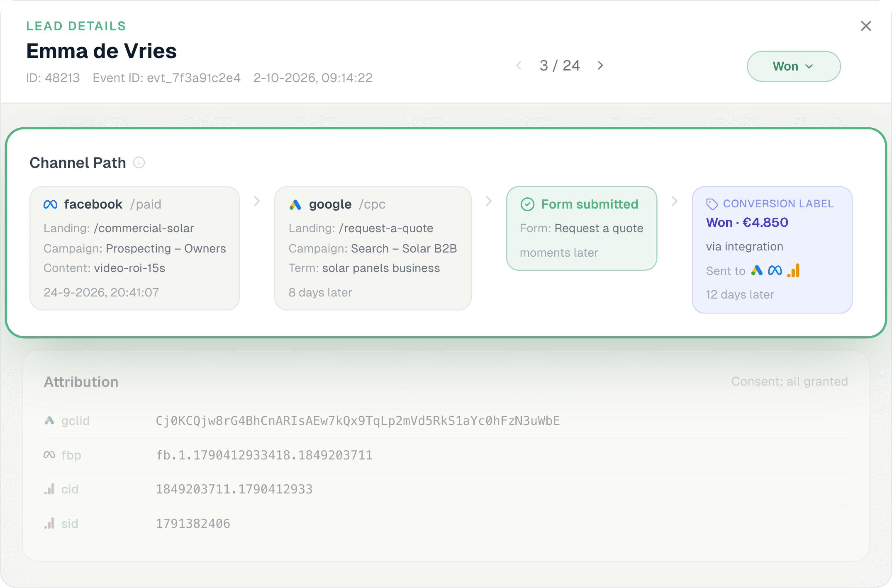Click content 'video-roi-15s'
Viewport: 892px width, 588px height.
(x=130, y=268)
